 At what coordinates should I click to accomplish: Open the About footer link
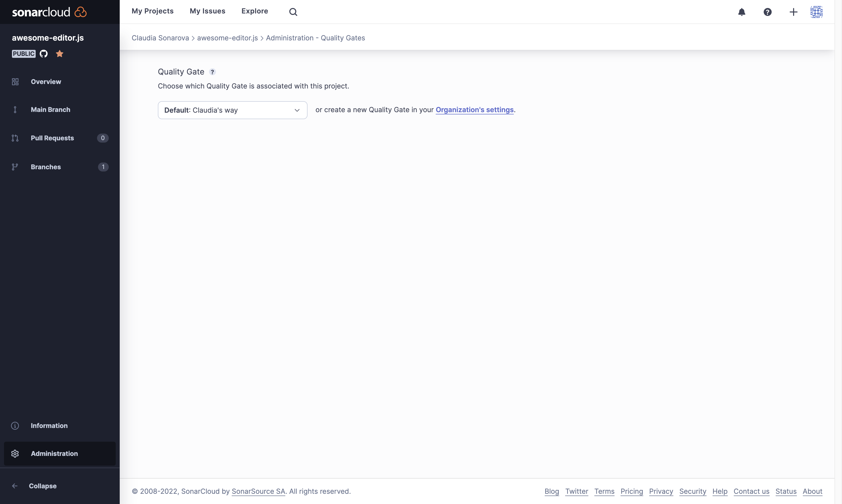(812, 492)
